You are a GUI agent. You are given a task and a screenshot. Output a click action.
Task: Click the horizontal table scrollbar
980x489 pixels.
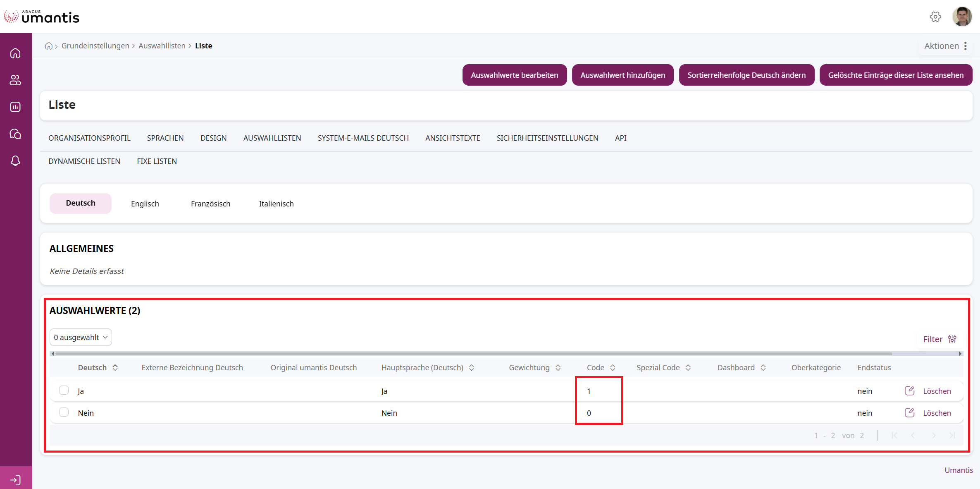coord(473,354)
